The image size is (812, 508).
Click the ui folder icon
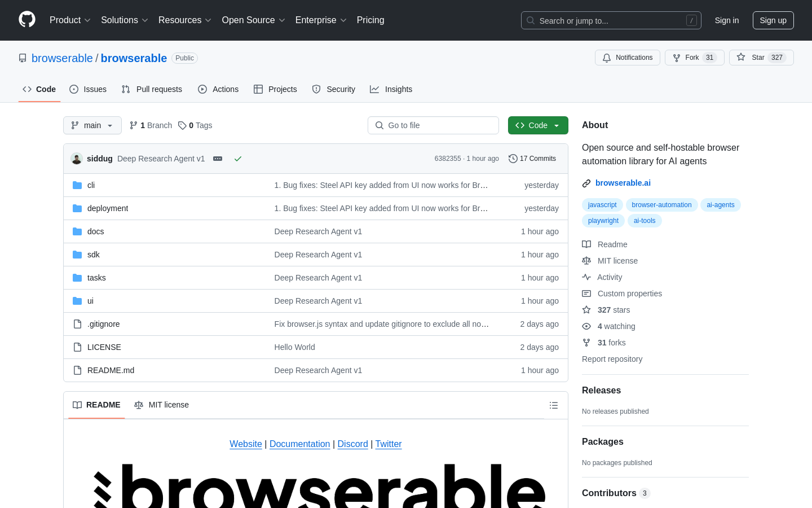point(77,301)
